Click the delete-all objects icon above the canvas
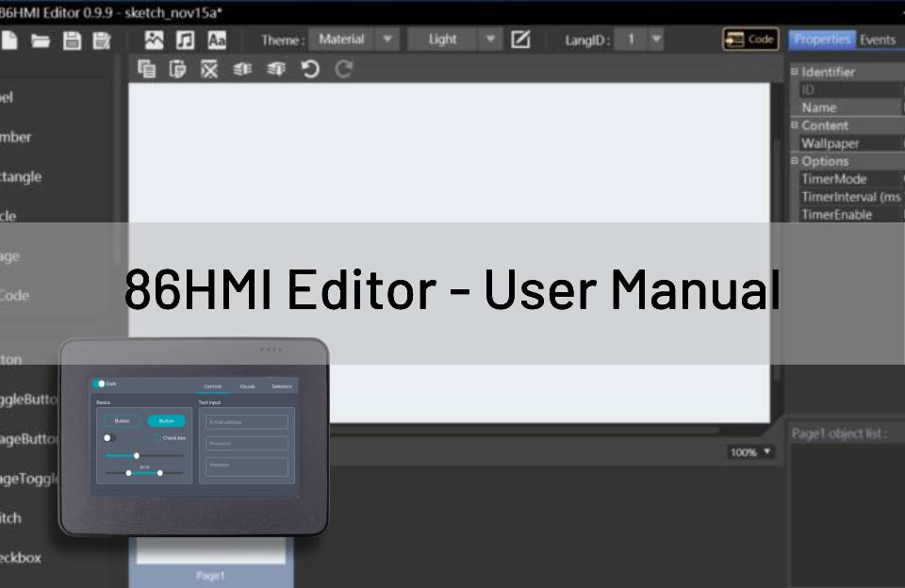This screenshot has width=905, height=588. (209, 69)
